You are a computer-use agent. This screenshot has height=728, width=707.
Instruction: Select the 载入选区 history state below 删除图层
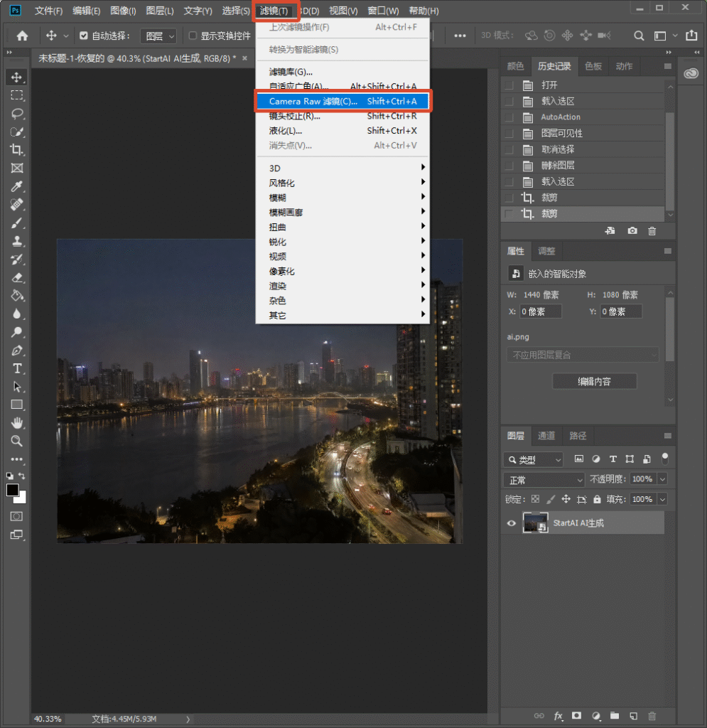tap(583, 181)
